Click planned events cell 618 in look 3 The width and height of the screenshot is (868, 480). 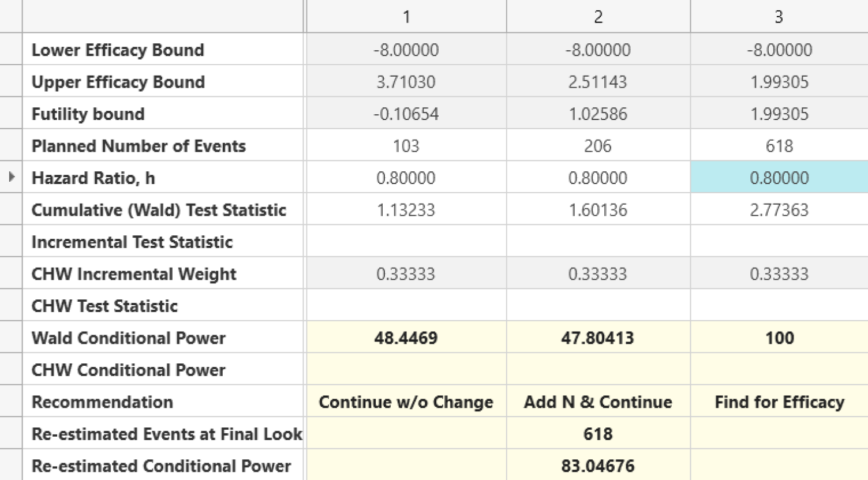779,146
